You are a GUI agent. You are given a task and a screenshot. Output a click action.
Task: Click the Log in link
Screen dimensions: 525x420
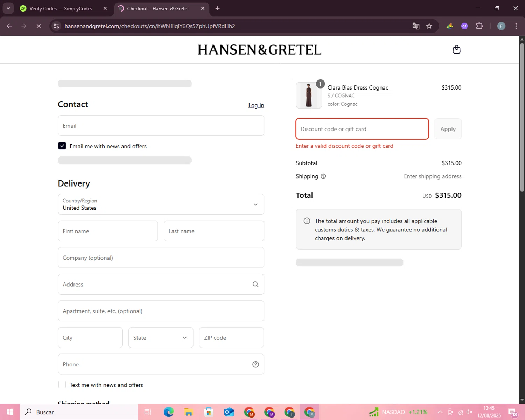coord(256,105)
